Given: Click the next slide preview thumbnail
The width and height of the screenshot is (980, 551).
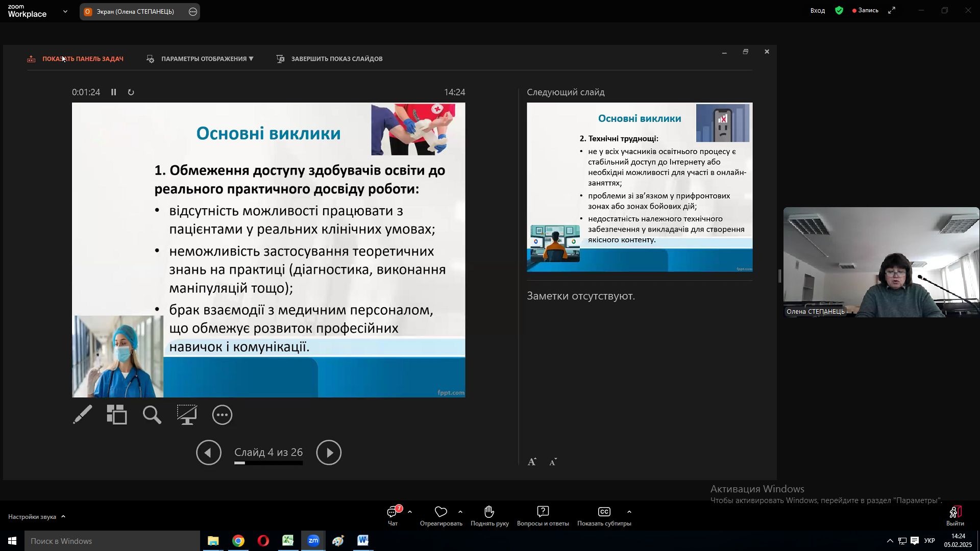Looking at the screenshot, I should 640,187.
